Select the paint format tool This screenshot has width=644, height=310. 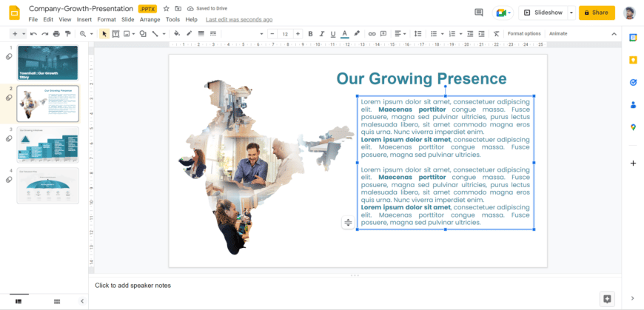click(x=68, y=34)
